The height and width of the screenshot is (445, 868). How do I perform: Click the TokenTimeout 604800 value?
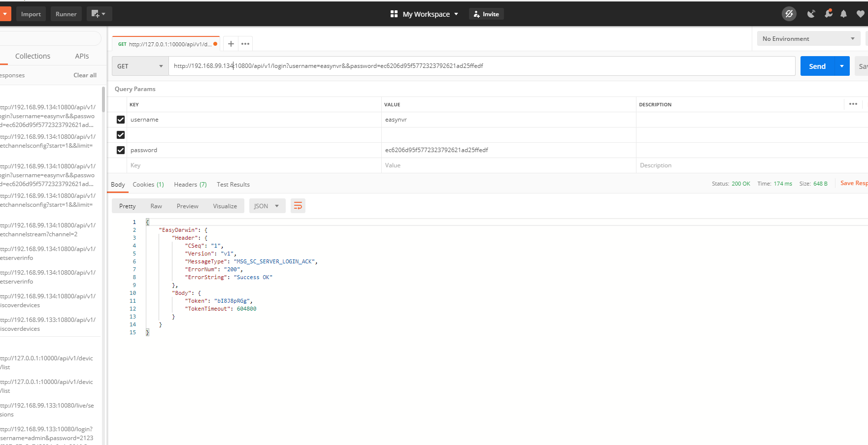coord(246,309)
